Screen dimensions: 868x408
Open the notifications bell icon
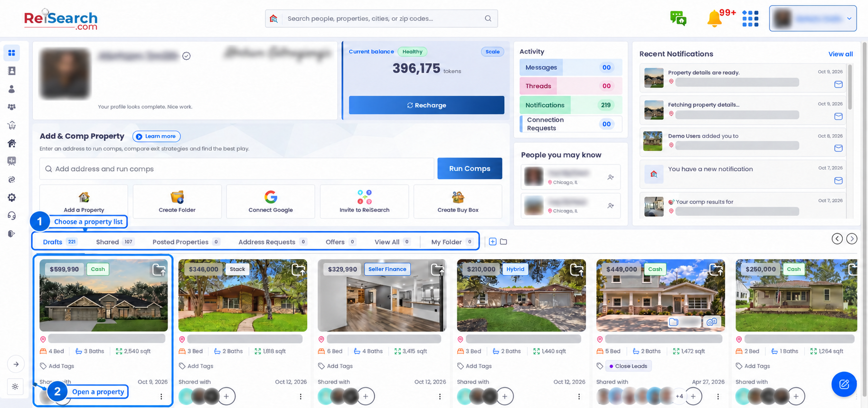pyautogui.click(x=714, y=19)
